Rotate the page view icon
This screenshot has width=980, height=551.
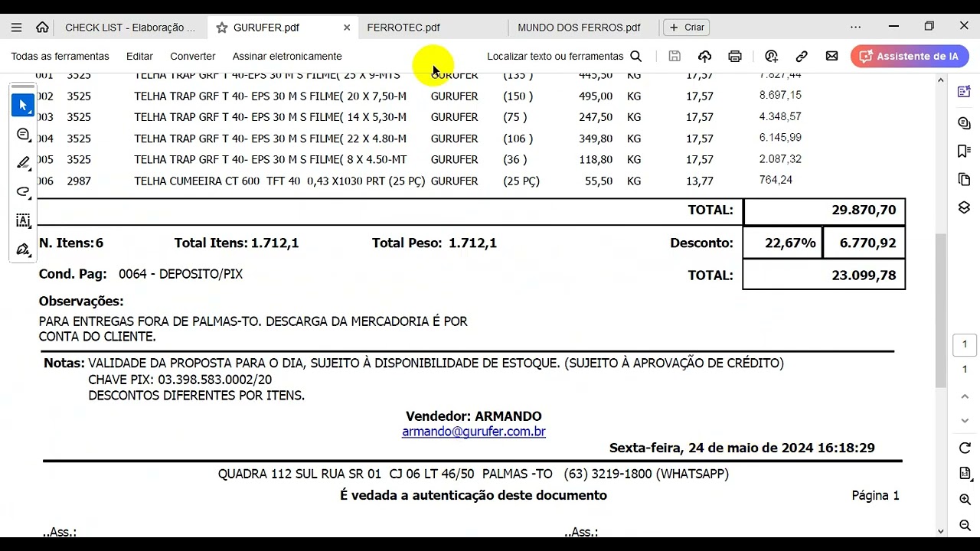(x=965, y=448)
